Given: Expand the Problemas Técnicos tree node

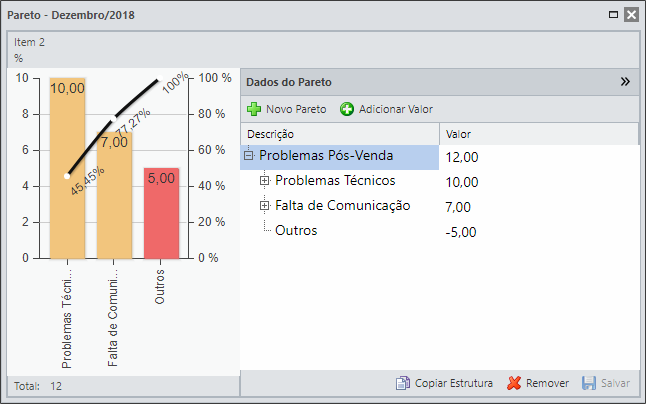Looking at the screenshot, I should 264,180.
